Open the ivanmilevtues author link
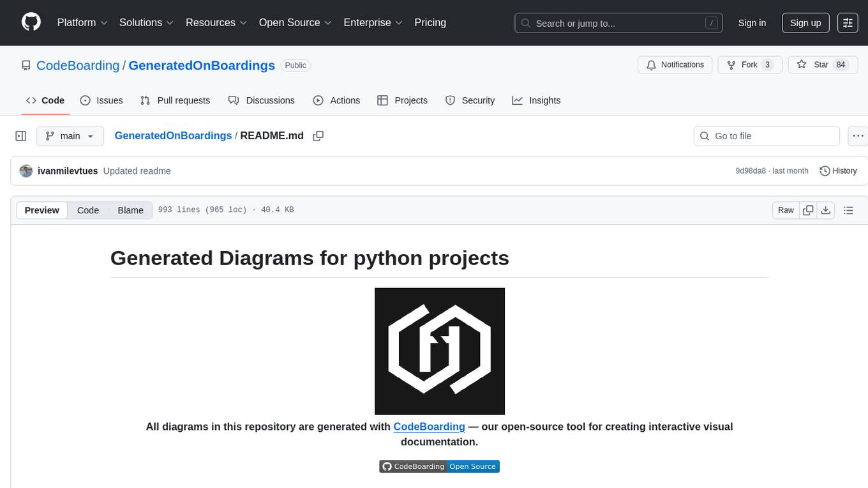 [x=69, y=171]
